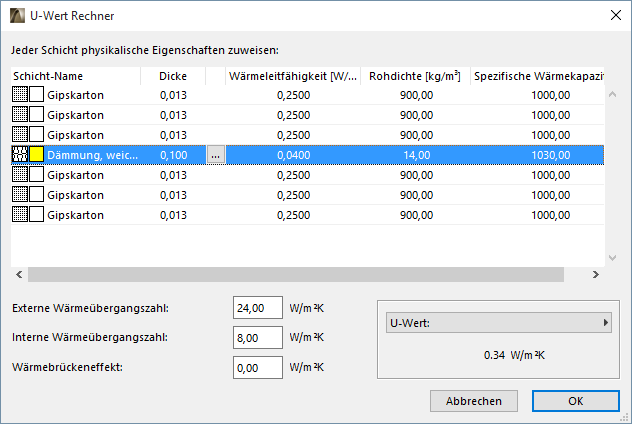Image resolution: width=632 pixels, height=424 pixels.
Task: Click the U-Wert Rechner title bar icon
Action: point(17,16)
